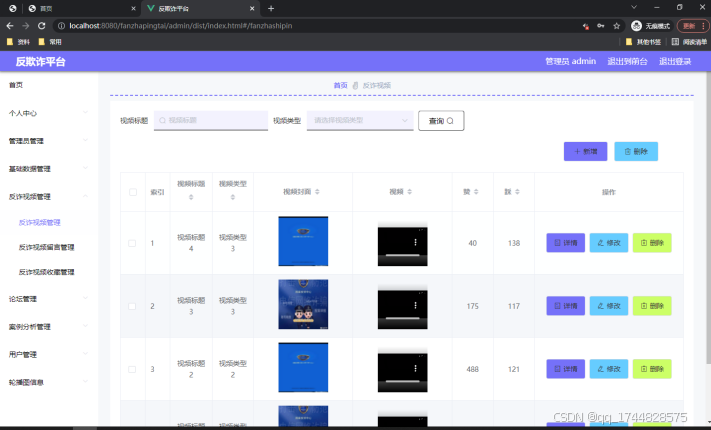Open the 视频类型 select dropdown
This screenshot has width=711, height=430.
[360, 120]
